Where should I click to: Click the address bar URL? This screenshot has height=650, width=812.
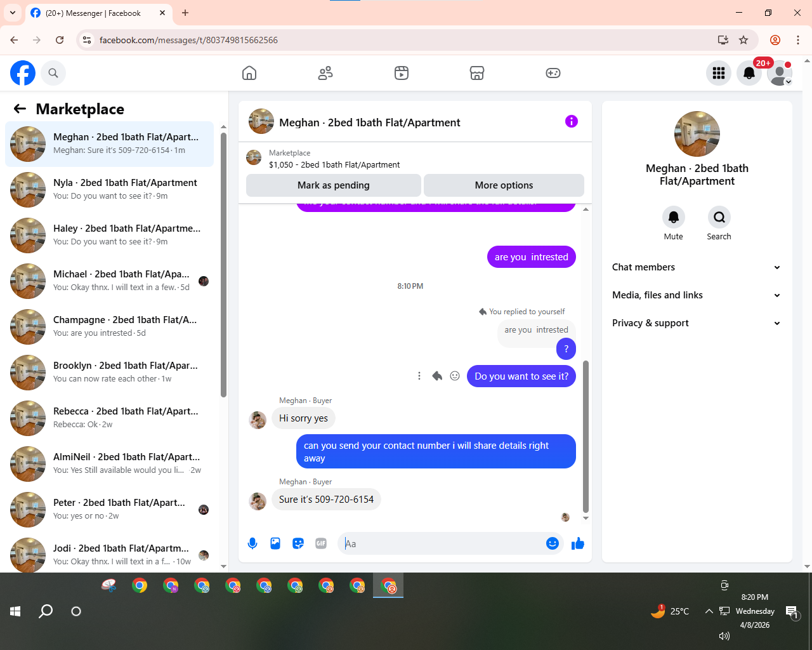188,40
